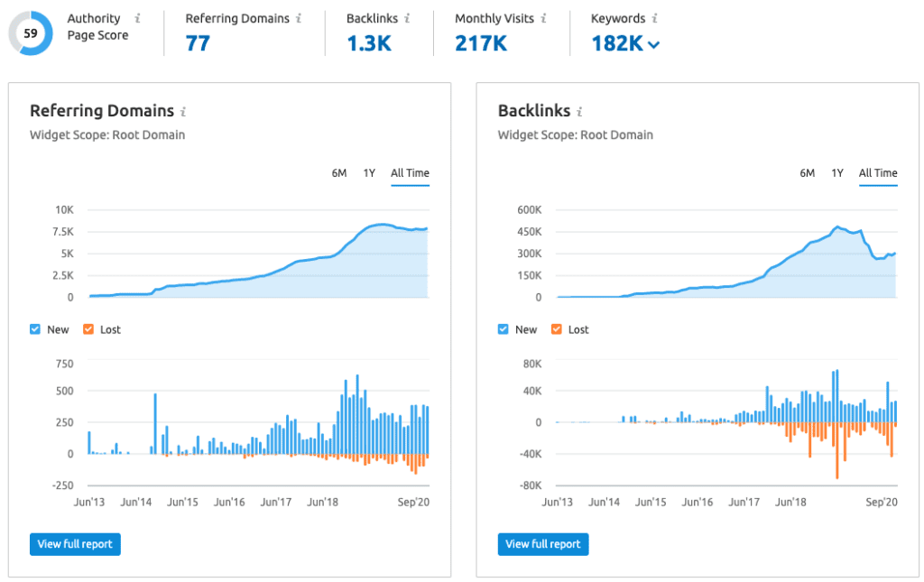Click the Authority Score 59 circular gauge

pyautogui.click(x=31, y=33)
